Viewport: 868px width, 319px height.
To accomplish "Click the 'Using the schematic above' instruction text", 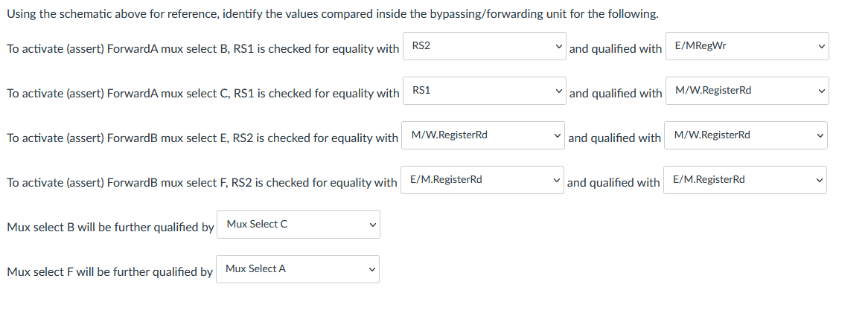I will (333, 14).
